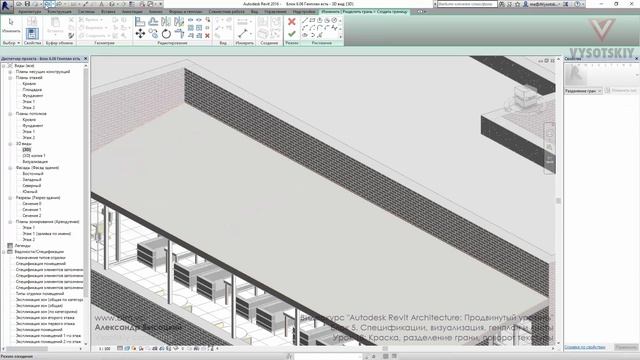Open the Совместная работа ribbon tab
The image size is (640, 360).
pyautogui.click(x=227, y=12)
